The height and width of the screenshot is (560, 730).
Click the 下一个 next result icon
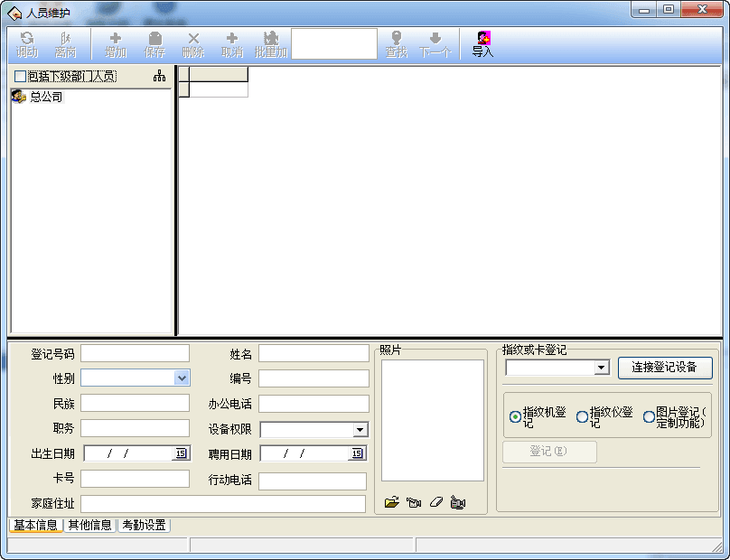pos(435,44)
